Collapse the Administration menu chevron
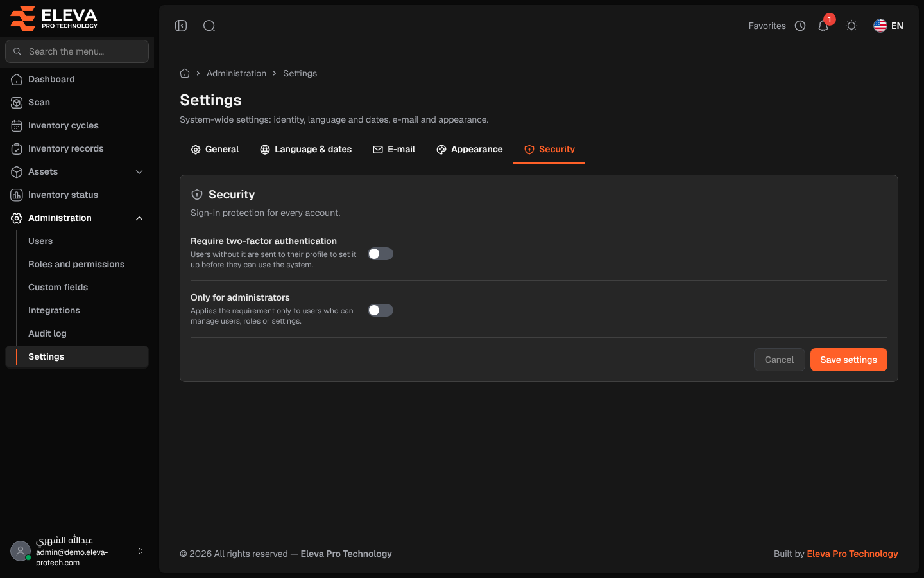Image resolution: width=924 pixels, height=578 pixels. 139,218
